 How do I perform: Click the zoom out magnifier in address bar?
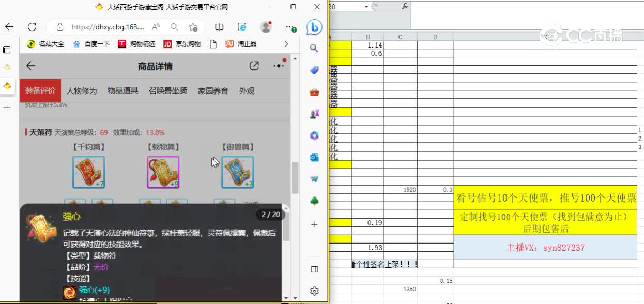pos(174,27)
